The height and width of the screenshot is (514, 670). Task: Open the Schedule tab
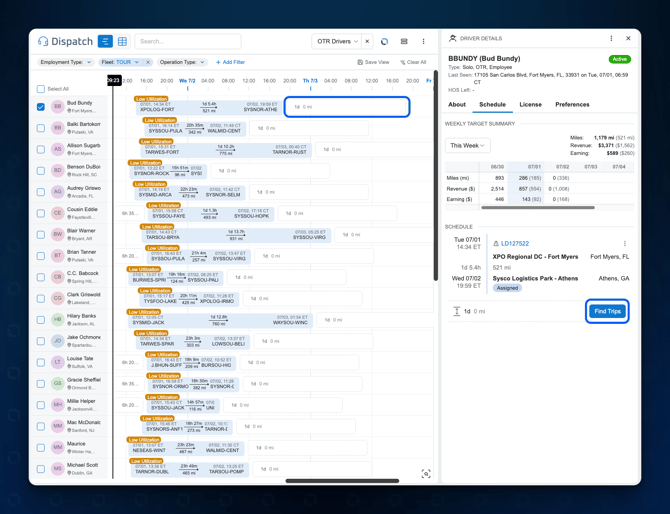point(492,105)
